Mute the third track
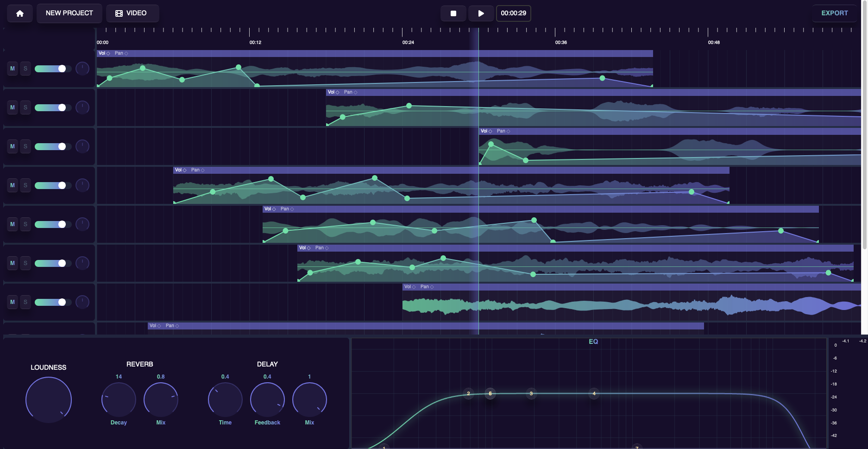868x449 pixels. pos(13,146)
